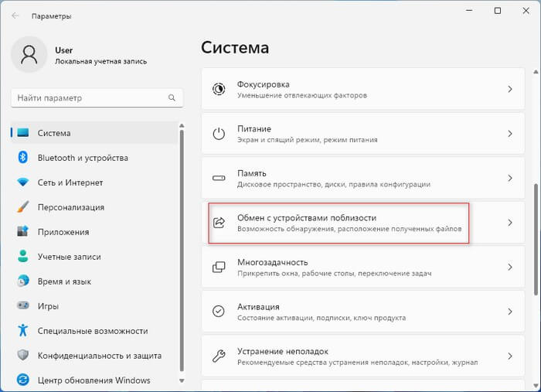Viewport: 541px width, 392px height.
Task: Go to Время и язык settings
Action: pyautogui.click(x=94, y=281)
